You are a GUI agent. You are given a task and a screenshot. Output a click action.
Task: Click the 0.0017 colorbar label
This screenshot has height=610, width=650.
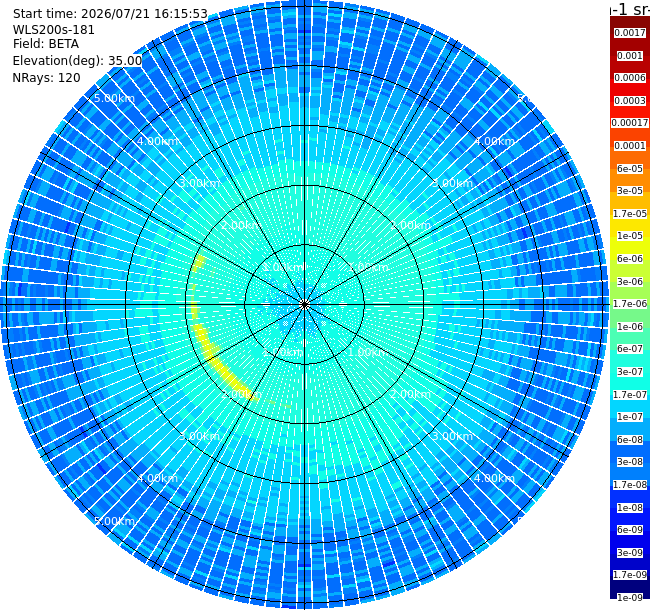630,33
